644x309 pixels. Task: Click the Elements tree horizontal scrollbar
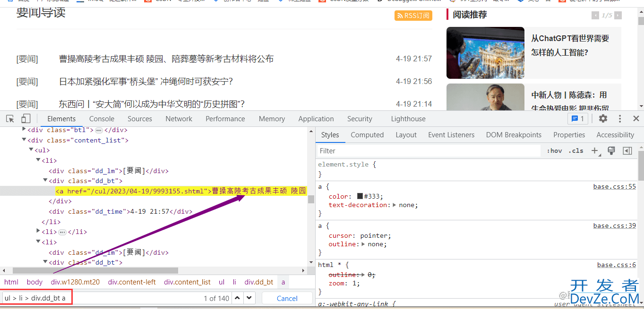95,271
